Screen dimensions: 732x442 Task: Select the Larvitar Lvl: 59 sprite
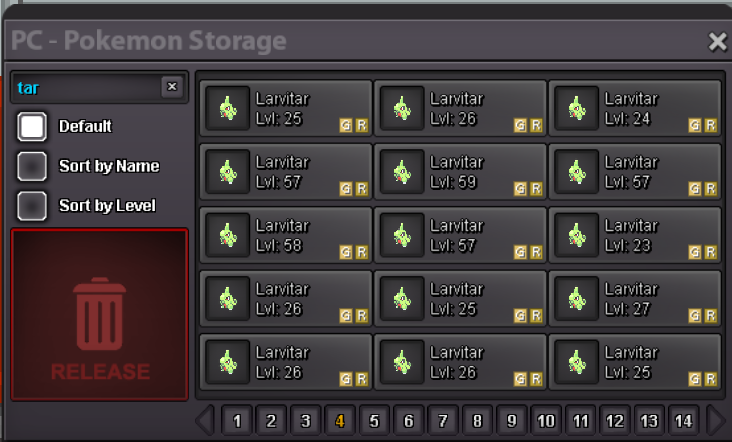[x=402, y=172]
